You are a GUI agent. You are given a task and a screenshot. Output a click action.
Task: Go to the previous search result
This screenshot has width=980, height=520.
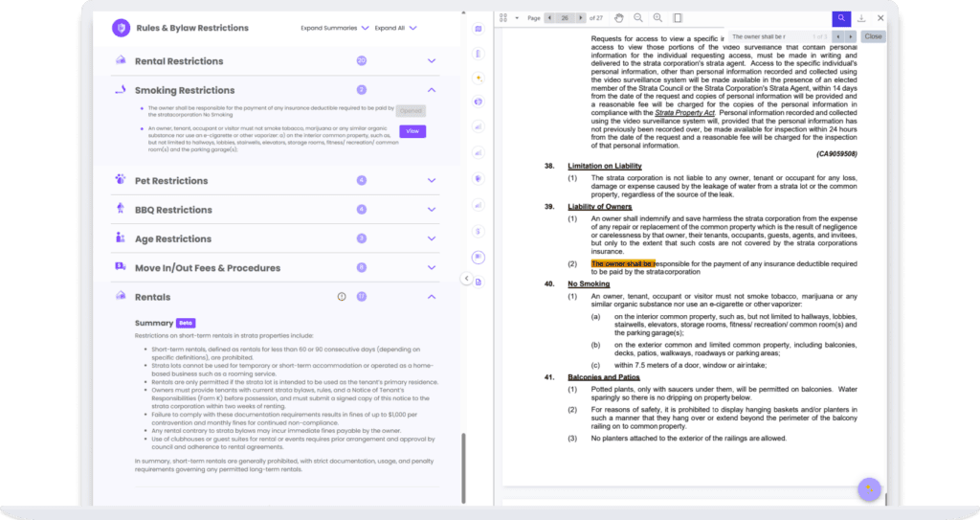pos(838,36)
